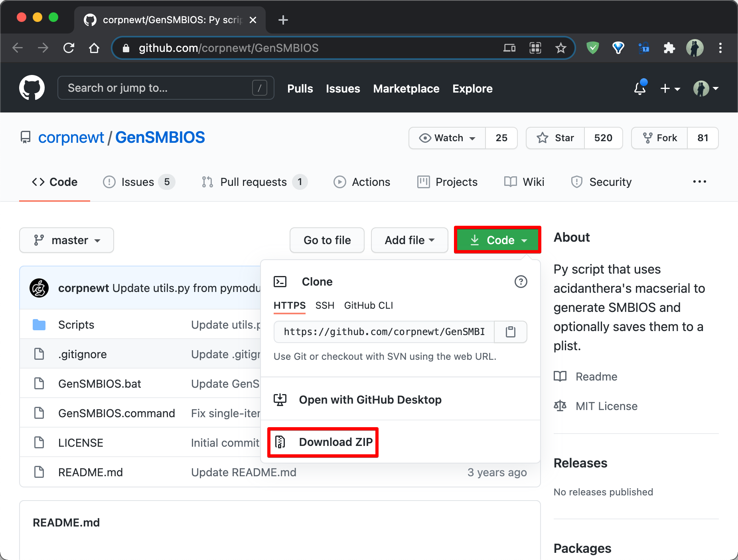Open the MIT License link
The image size is (738, 560).
(606, 406)
